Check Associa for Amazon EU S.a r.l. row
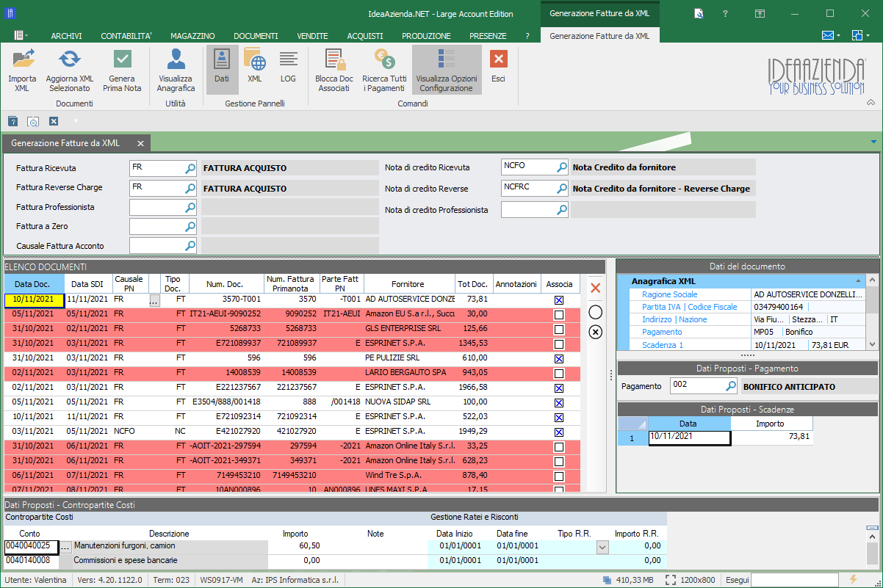The image size is (883, 588). coord(559,315)
